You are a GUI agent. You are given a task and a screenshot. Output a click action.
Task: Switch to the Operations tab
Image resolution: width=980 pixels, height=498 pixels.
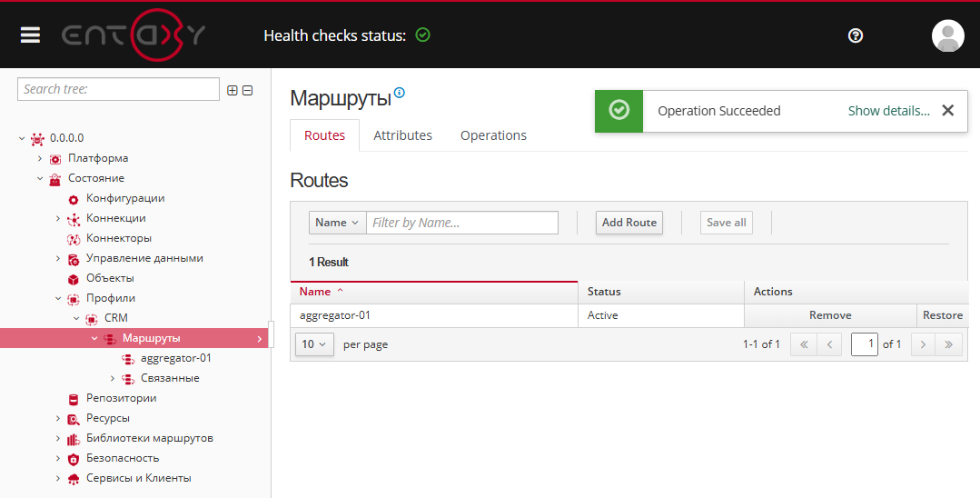[x=493, y=135]
